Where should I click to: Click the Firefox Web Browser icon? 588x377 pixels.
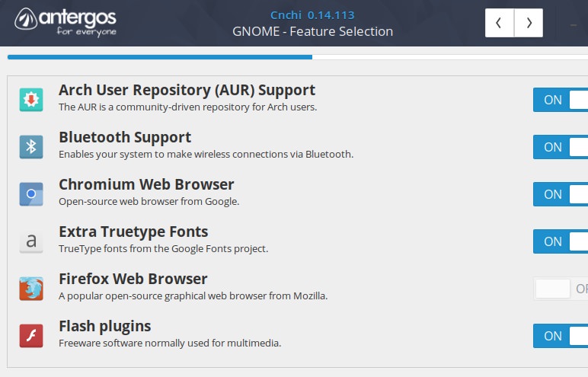point(31,289)
